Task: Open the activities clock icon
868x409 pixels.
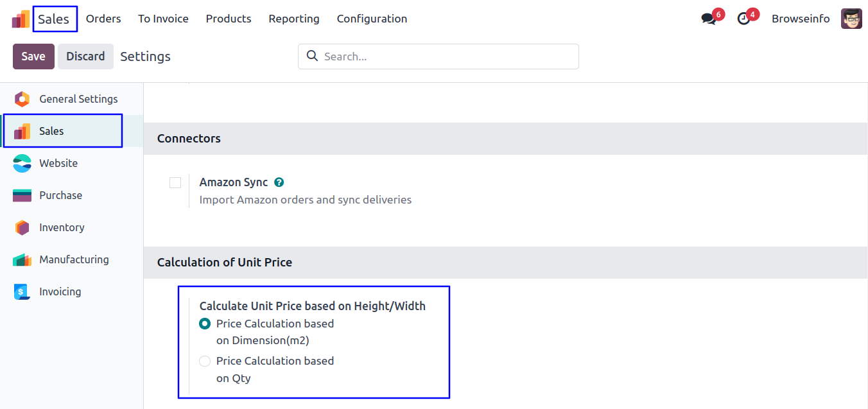Action: click(x=743, y=19)
